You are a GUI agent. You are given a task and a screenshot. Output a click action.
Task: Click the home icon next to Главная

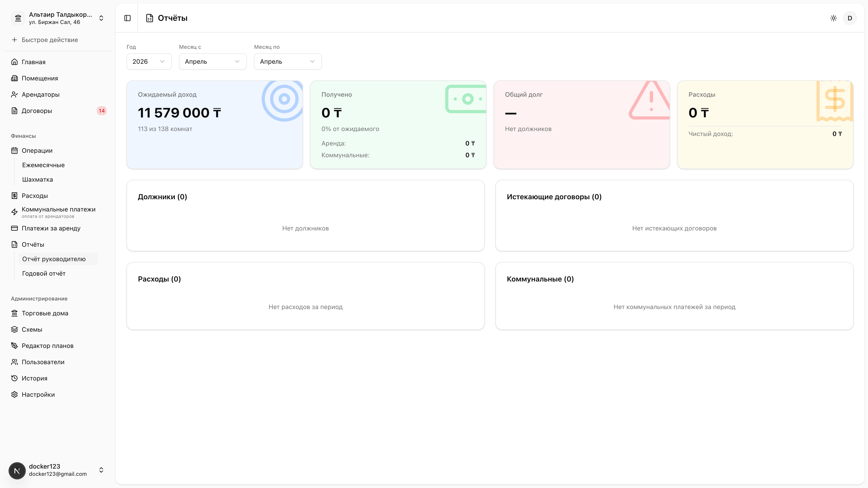pyautogui.click(x=14, y=62)
